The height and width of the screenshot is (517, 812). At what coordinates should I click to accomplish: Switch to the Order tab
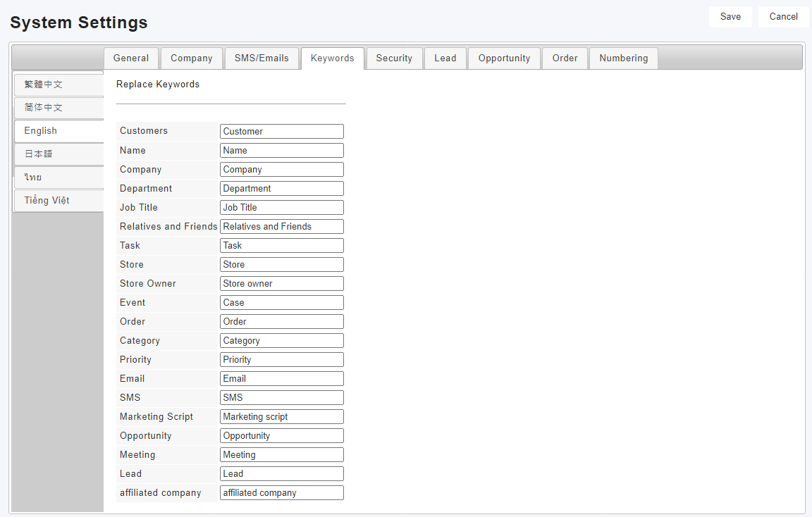pyautogui.click(x=565, y=58)
